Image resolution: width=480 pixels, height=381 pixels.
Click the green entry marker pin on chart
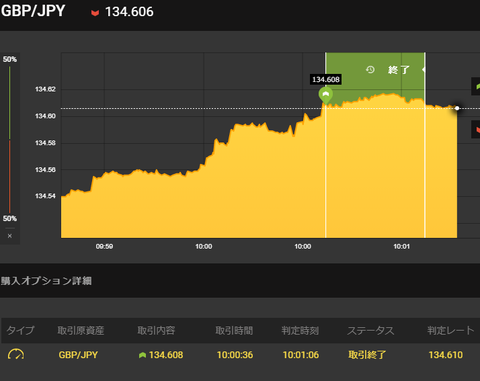tap(326, 95)
